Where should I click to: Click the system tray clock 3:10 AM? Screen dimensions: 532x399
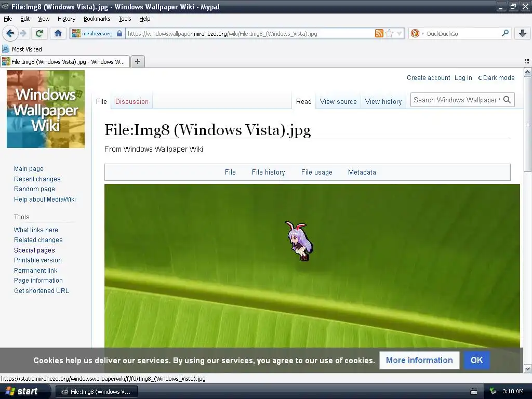pyautogui.click(x=513, y=391)
